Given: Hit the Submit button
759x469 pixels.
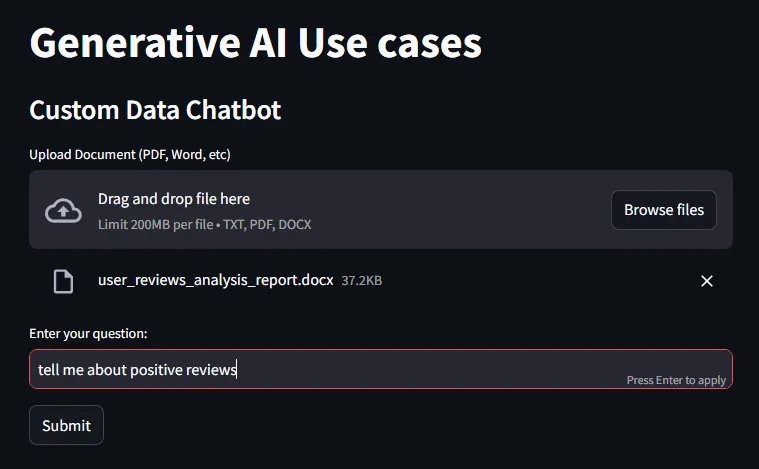Looking at the screenshot, I should (x=66, y=425).
